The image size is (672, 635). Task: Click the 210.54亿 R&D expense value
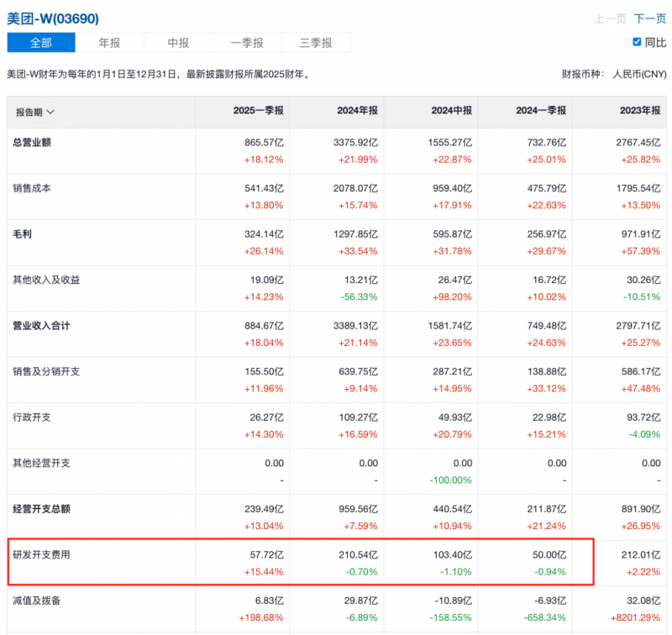359,555
